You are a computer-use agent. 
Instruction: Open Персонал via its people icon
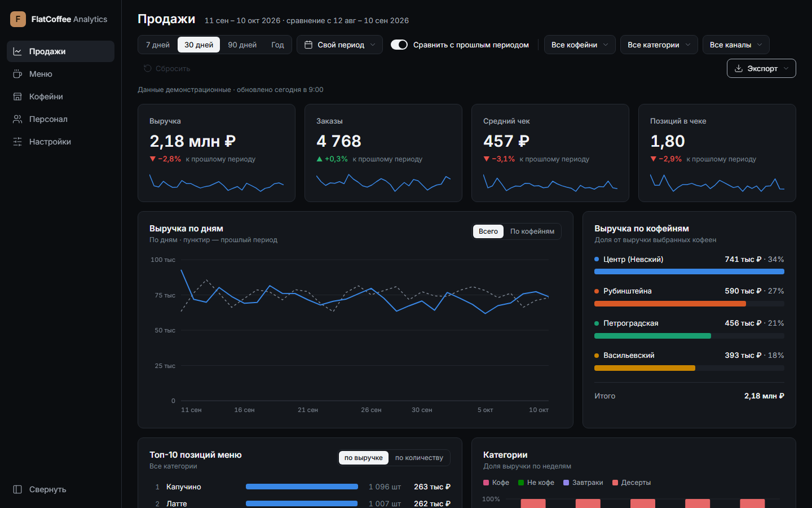click(17, 119)
